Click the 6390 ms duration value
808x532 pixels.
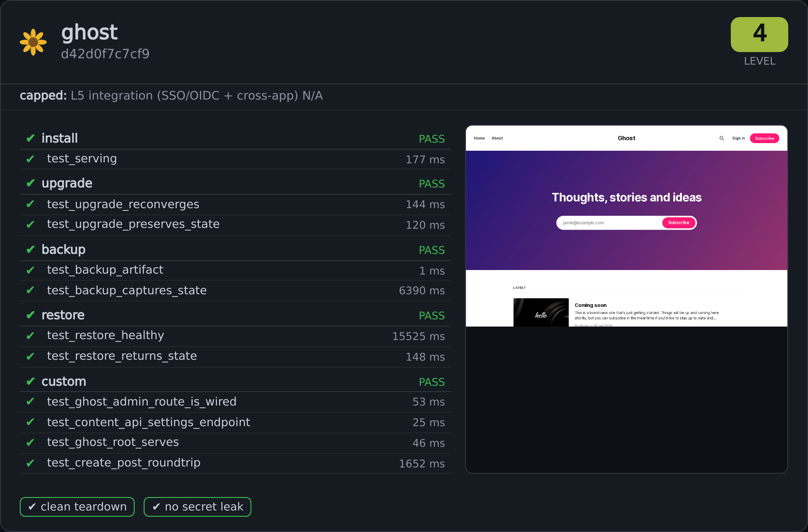pos(422,291)
